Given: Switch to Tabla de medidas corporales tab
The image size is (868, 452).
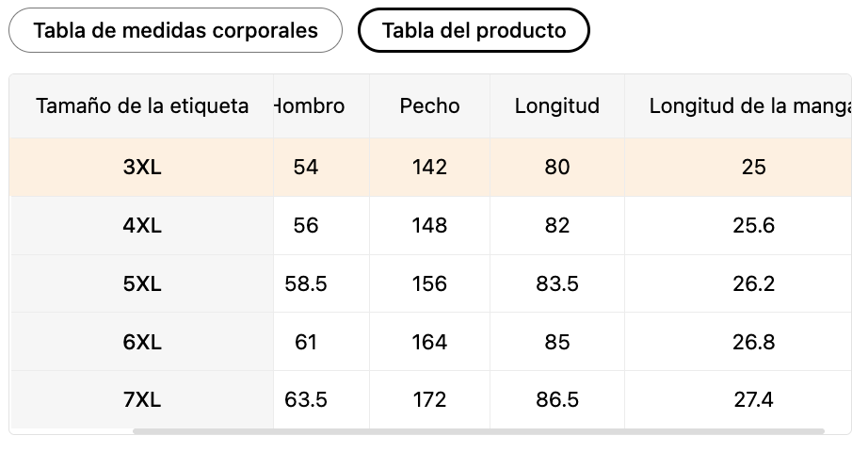Looking at the screenshot, I should click(175, 30).
